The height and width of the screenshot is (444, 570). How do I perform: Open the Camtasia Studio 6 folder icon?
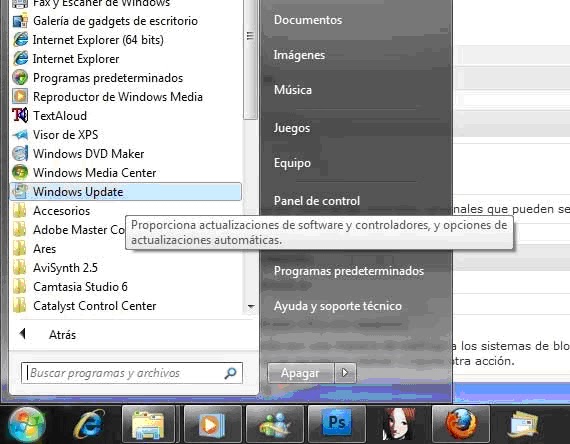20,286
